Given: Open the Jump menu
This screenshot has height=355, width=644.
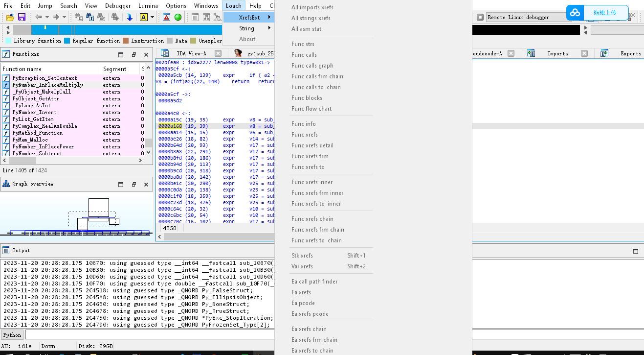Looking at the screenshot, I should point(45,6).
